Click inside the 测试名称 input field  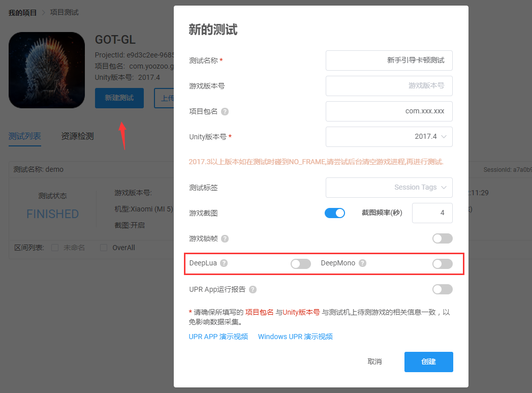[x=389, y=61]
